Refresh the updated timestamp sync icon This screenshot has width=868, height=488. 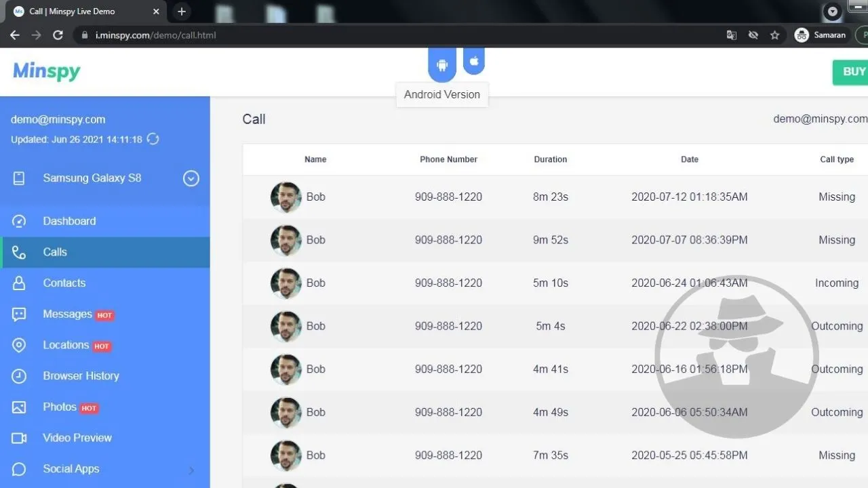(153, 139)
